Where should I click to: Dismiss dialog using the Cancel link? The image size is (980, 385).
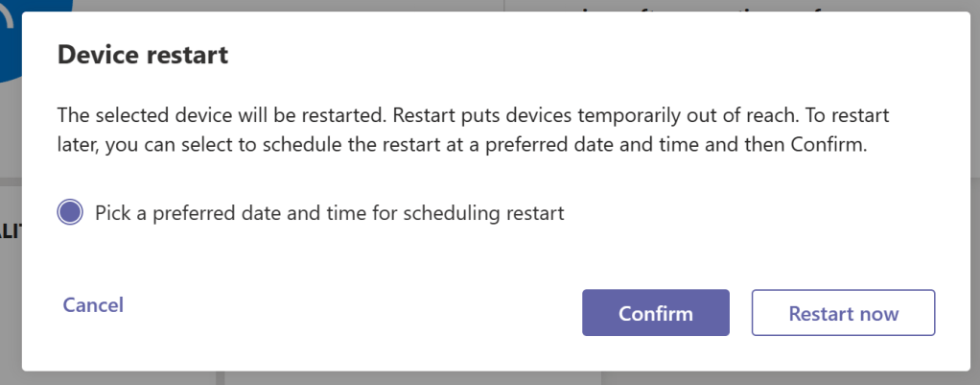pyautogui.click(x=93, y=305)
